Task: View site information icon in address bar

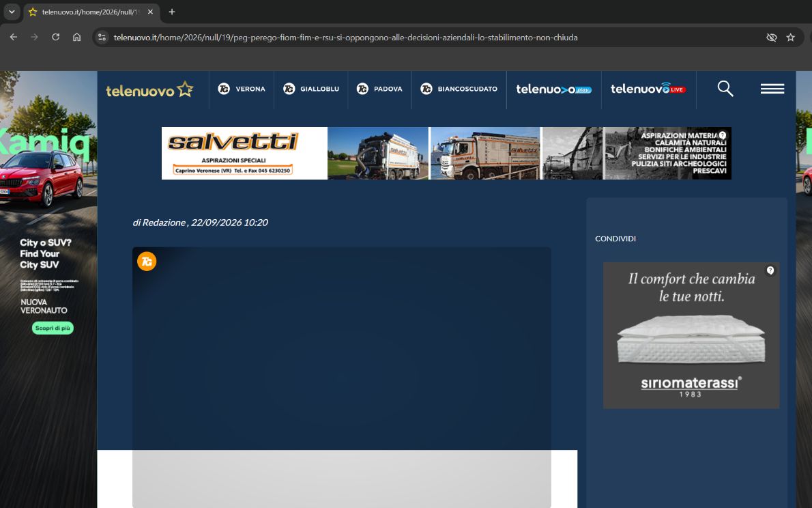Action: coord(102,38)
